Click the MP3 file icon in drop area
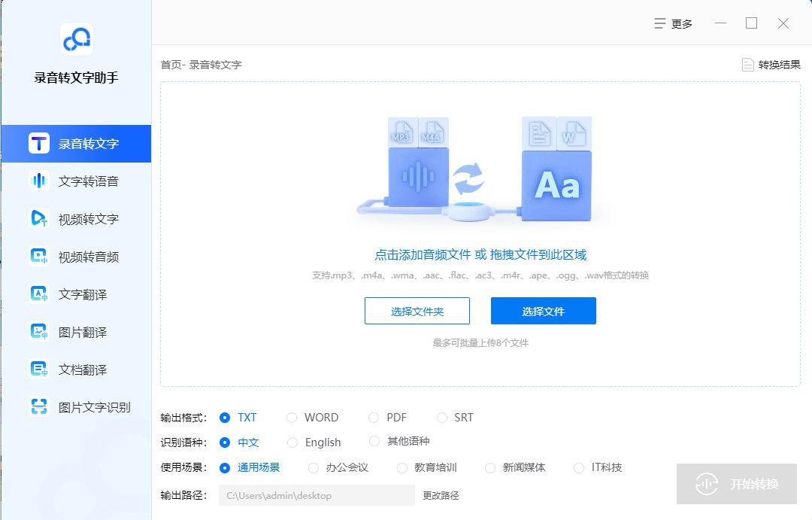The width and height of the screenshot is (812, 520). pos(402,132)
